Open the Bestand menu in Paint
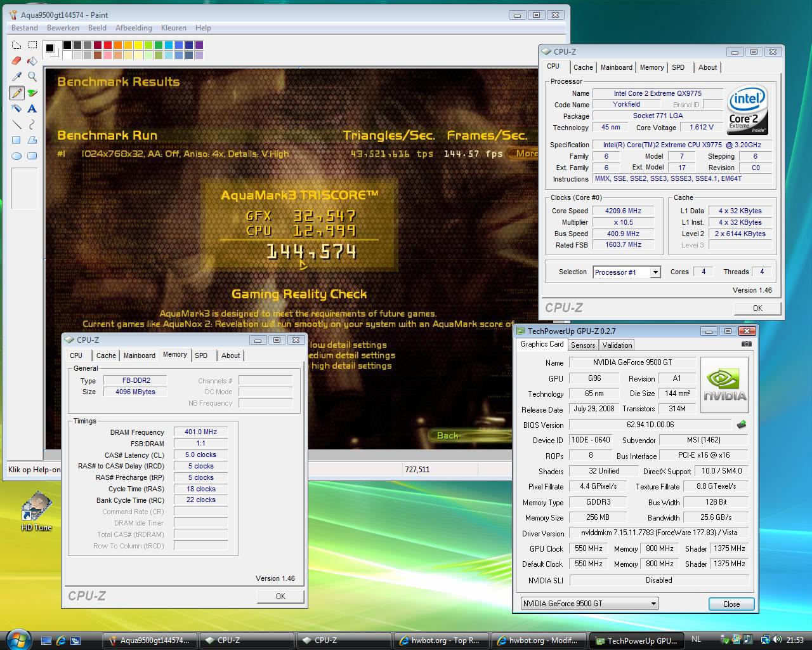The width and height of the screenshot is (812, 650). click(25, 28)
